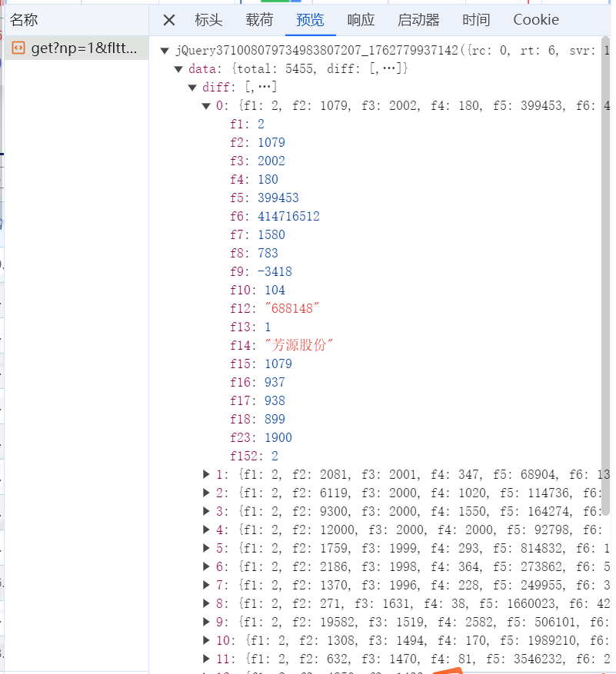The width and height of the screenshot is (616, 674).
Task: Click the f18: 899 property line
Action: (x=257, y=420)
